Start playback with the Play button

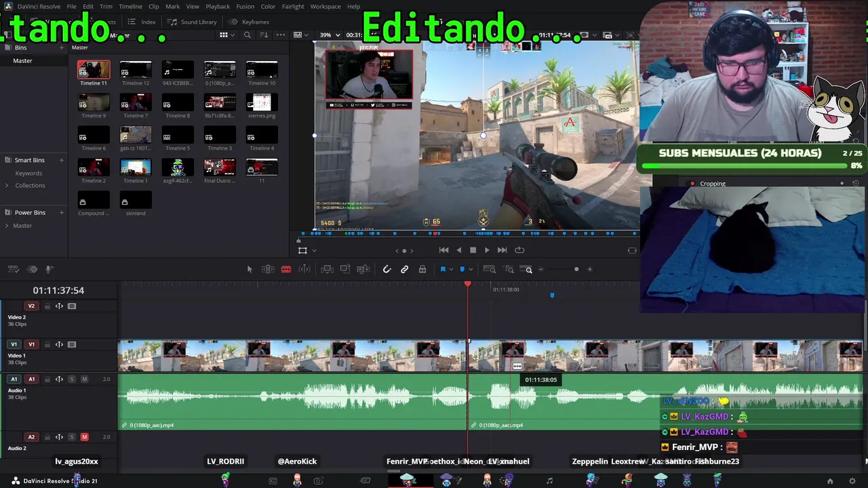(x=487, y=250)
